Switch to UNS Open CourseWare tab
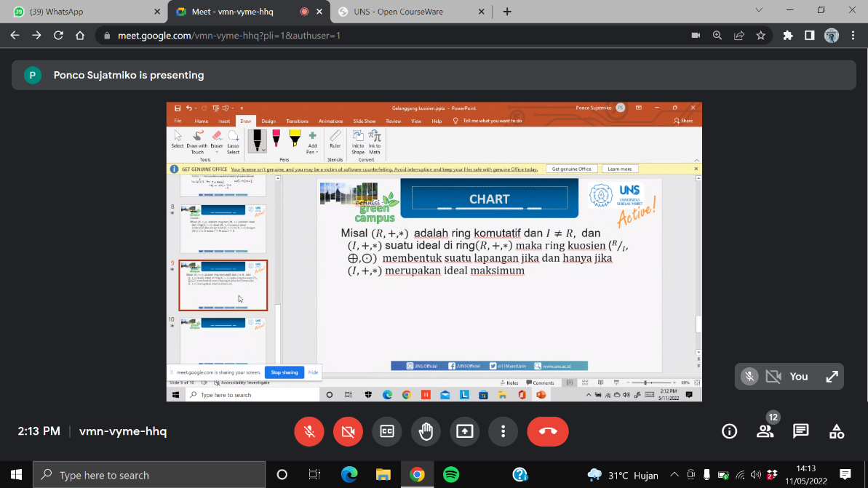The image size is (868, 488). point(410,12)
